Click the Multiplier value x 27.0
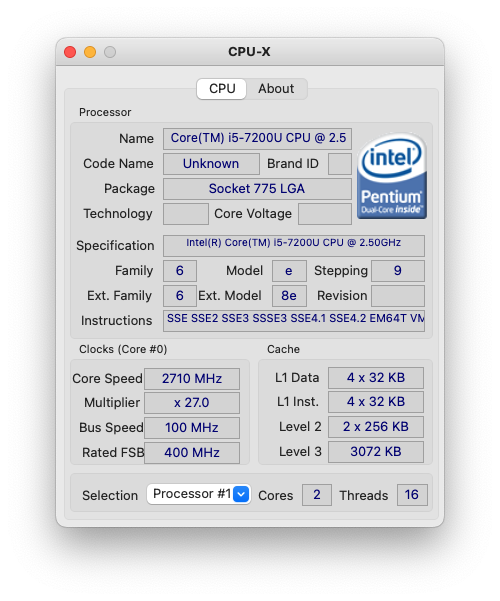Viewport: 500px width, 601px height. (x=192, y=403)
